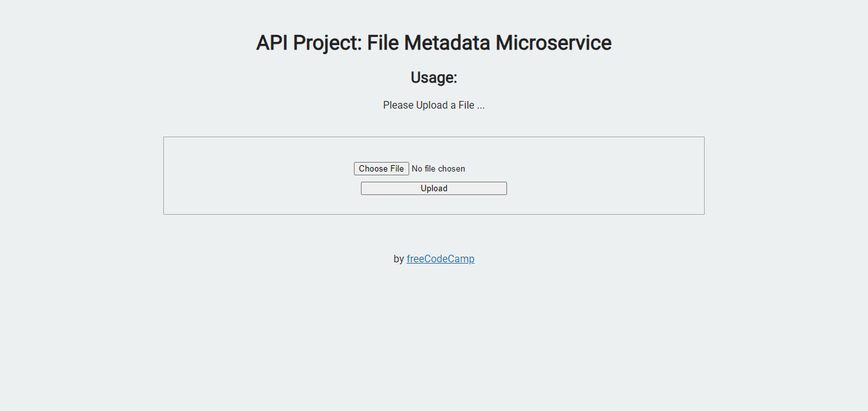
Task: Click the word "Microservice" in the title
Action: coord(553,43)
